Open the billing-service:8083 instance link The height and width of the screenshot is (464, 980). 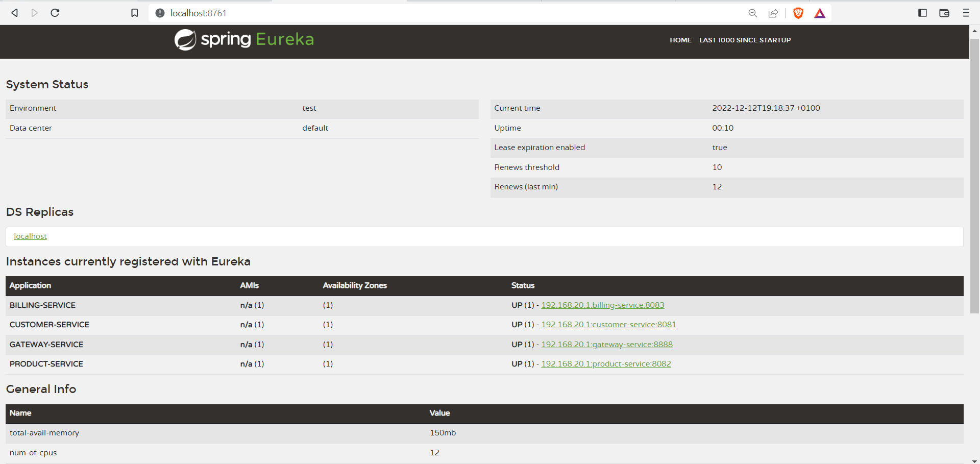[603, 305]
